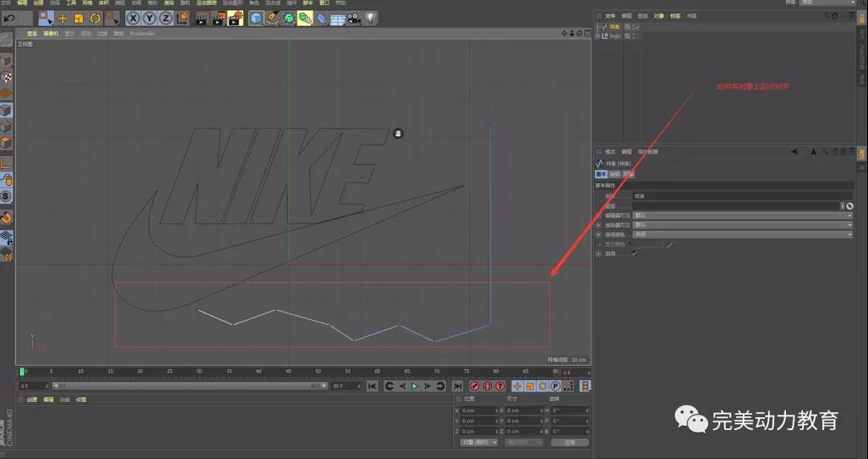Click the Undo arrow icon
This screenshot has width=868, height=459.
(x=10, y=18)
